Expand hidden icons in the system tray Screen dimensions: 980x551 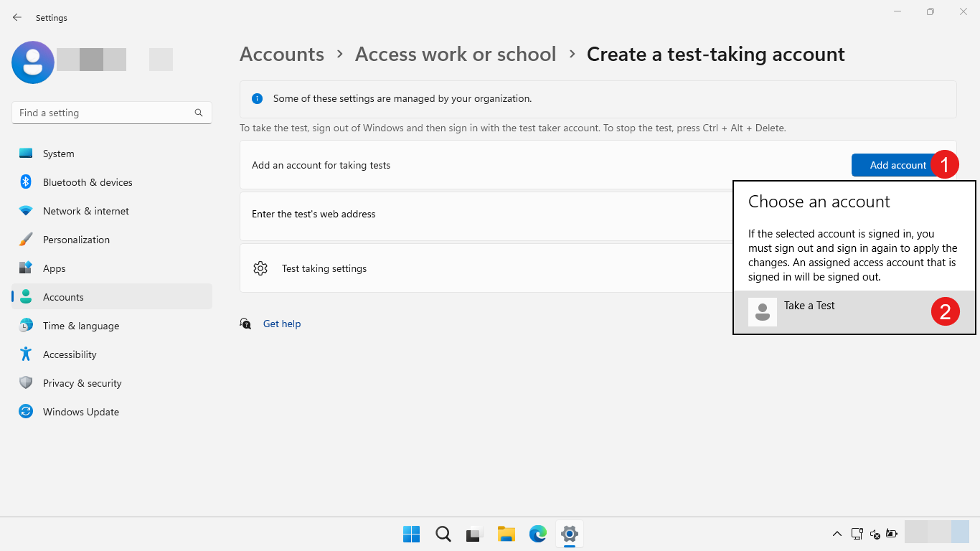[x=837, y=534]
